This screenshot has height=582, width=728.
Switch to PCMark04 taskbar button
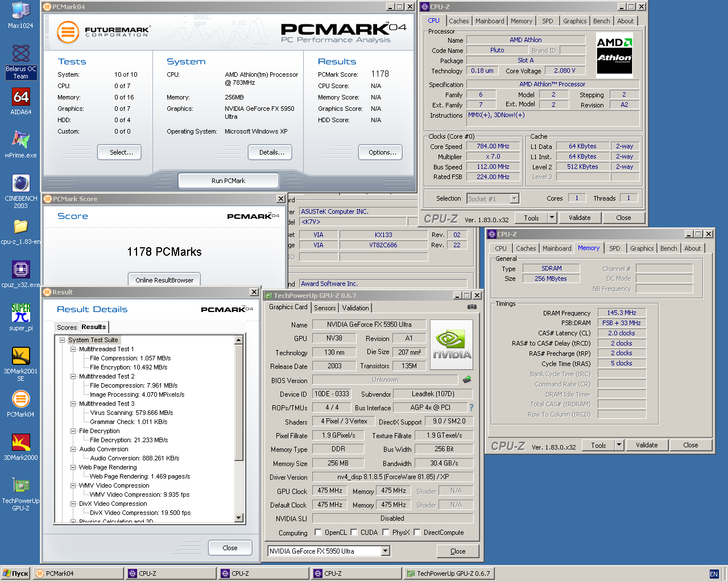pyautogui.click(x=78, y=573)
